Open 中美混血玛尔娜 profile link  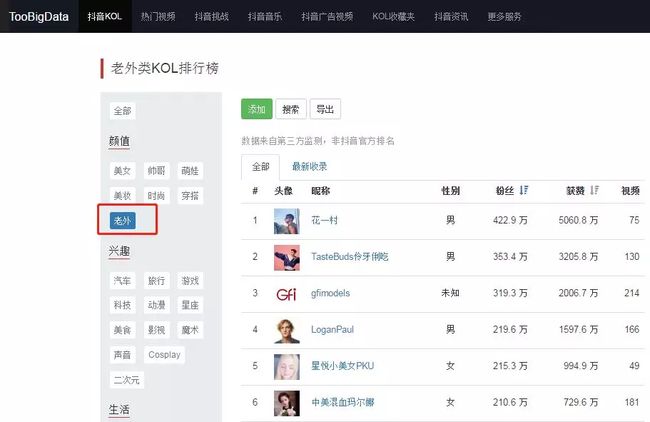tap(342, 403)
